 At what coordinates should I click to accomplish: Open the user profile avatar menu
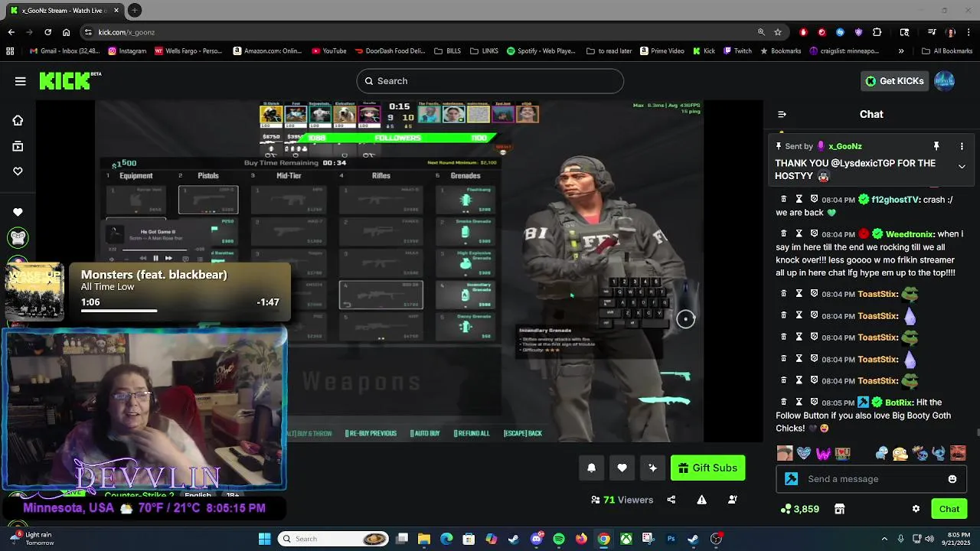(945, 81)
